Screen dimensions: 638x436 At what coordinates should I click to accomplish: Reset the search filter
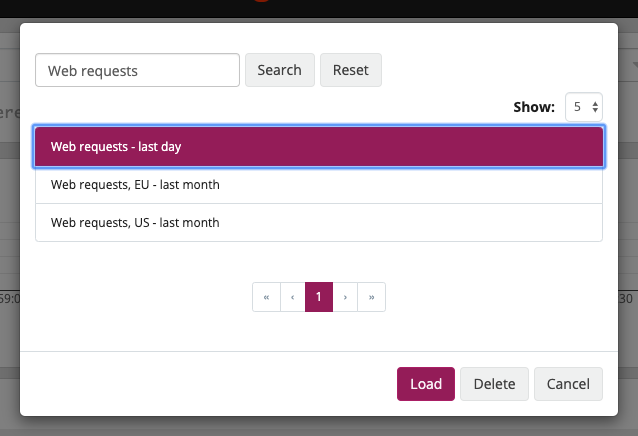click(x=350, y=70)
